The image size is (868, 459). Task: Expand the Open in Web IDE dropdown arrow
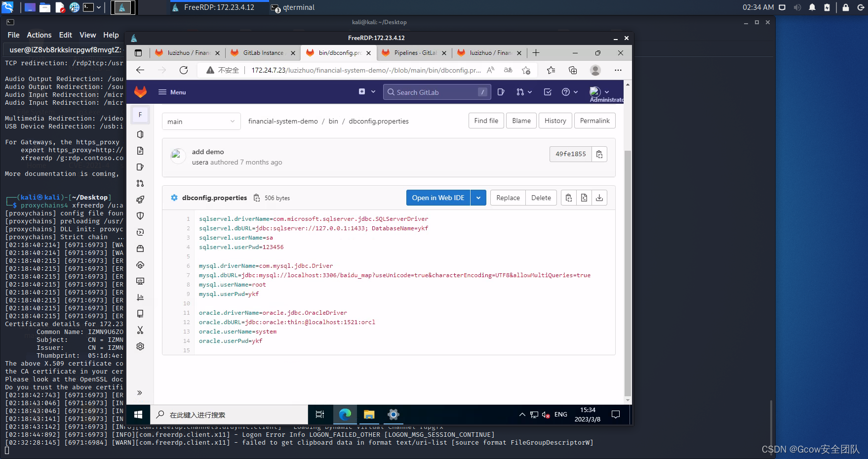[478, 198]
